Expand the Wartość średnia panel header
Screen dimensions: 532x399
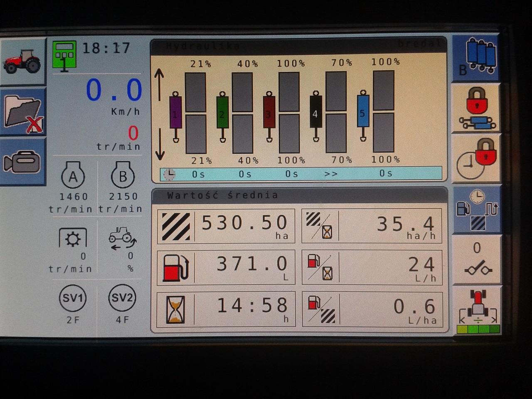(x=299, y=195)
